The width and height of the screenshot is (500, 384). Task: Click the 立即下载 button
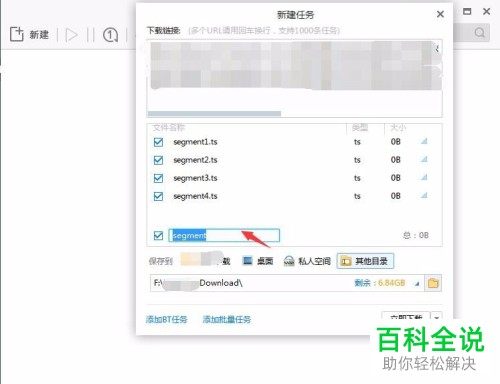(405, 316)
